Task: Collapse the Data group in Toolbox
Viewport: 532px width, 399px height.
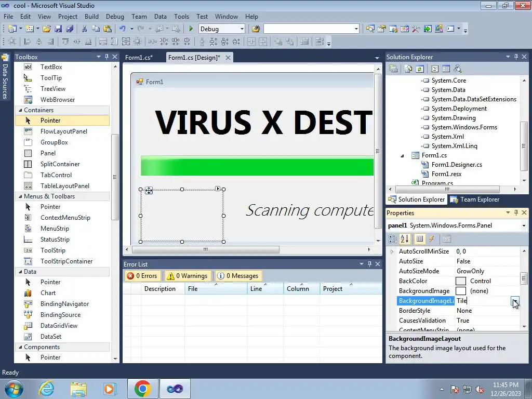Action: point(20,271)
